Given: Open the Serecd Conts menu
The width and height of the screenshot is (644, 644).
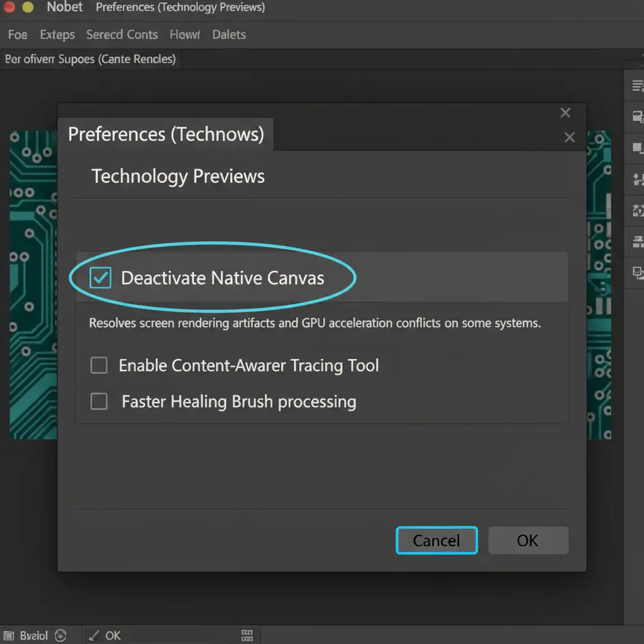Looking at the screenshot, I should coord(122,35).
